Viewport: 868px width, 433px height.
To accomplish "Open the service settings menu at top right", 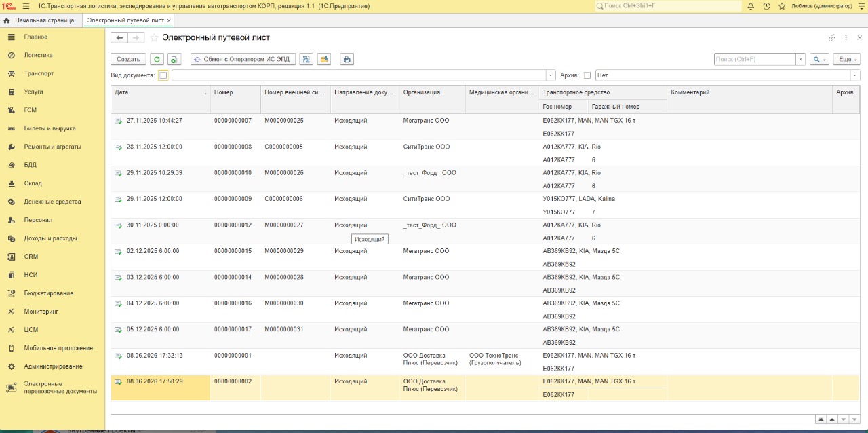I will tap(861, 5).
